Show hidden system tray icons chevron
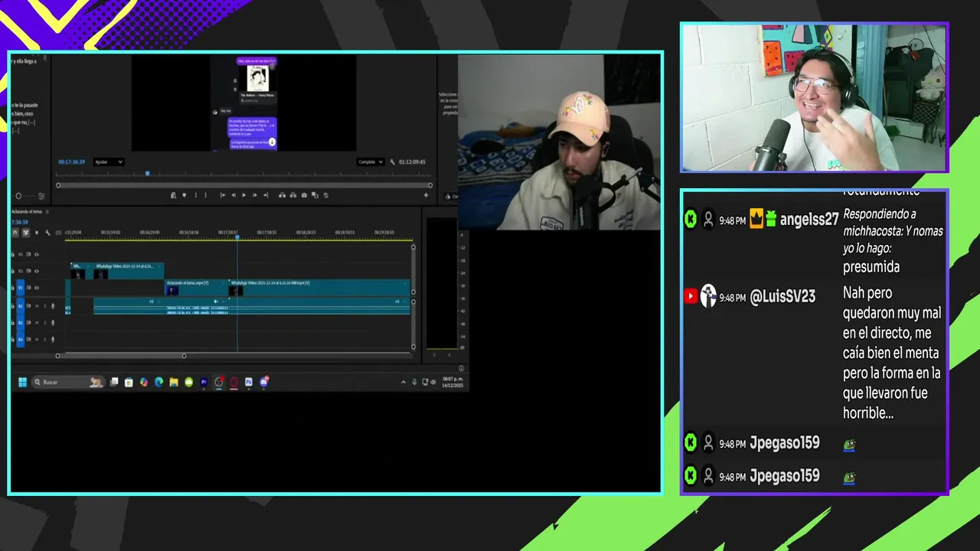Image resolution: width=980 pixels, height=551 pixels. [403, 382]
